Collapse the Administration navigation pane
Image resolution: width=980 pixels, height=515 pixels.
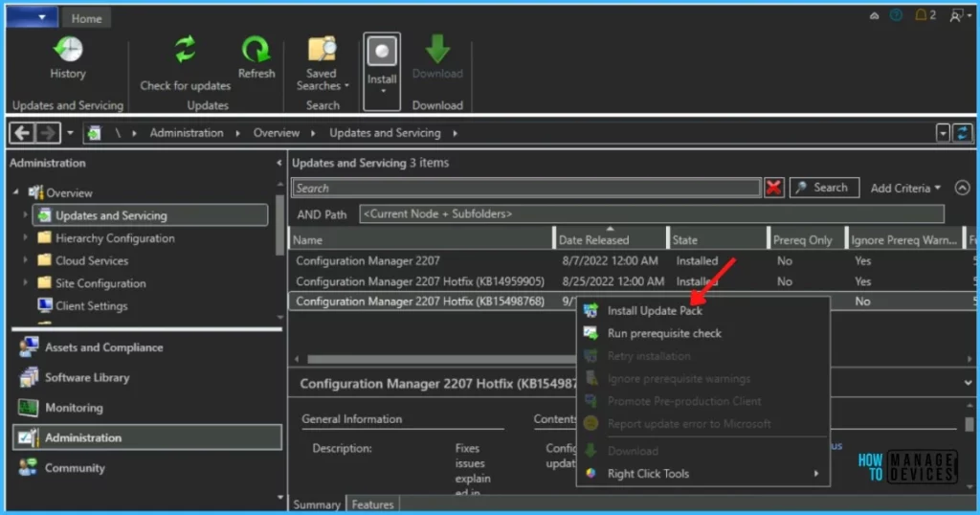[x=278, y=163]
